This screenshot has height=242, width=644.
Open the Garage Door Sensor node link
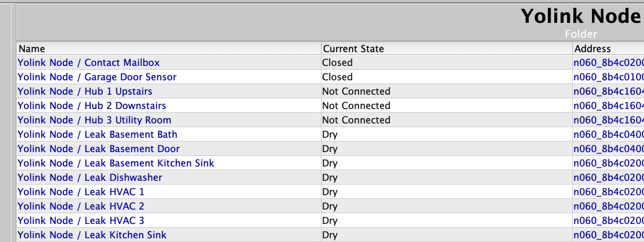click(97, 77)
